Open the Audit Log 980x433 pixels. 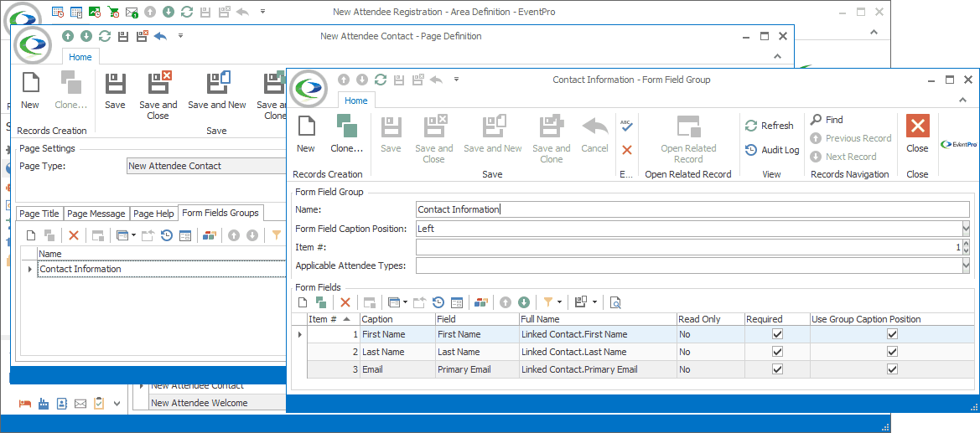coord(772,150)
